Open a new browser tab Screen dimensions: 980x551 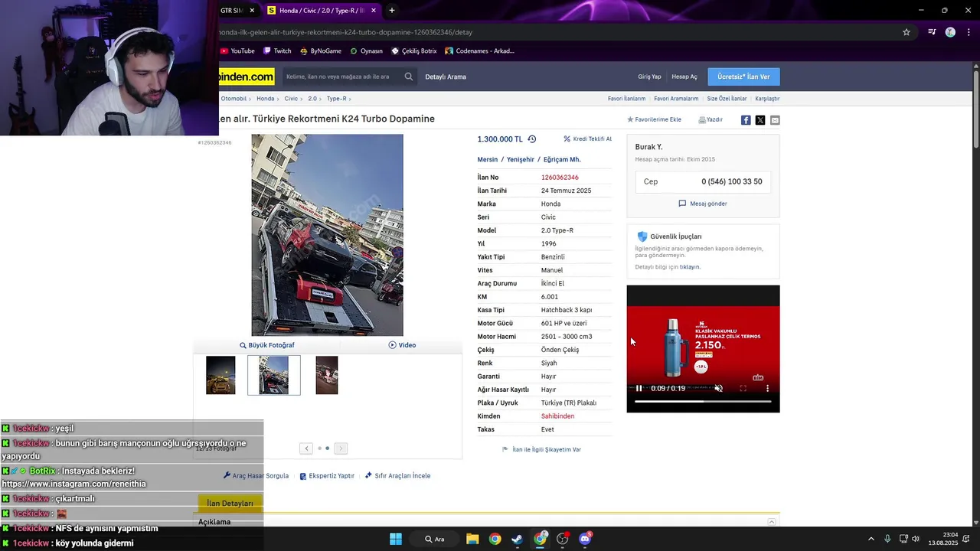click(x=392, y=11)
